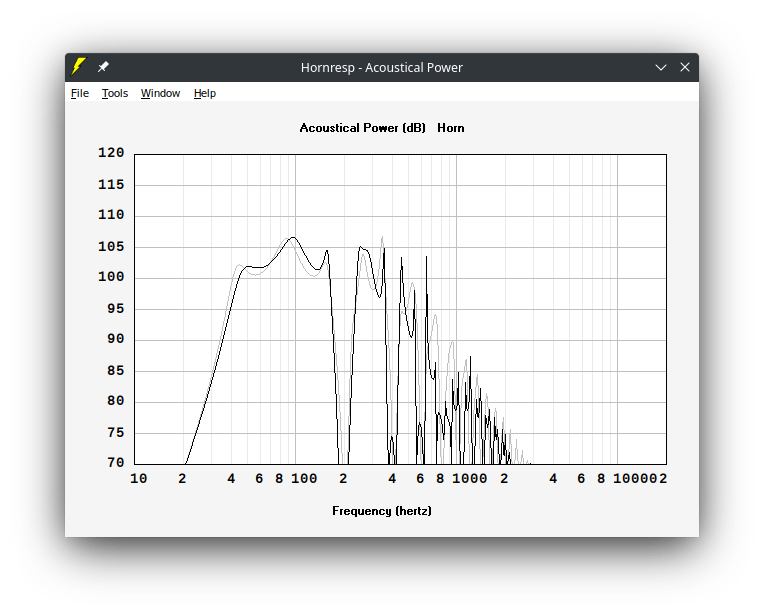The image size is (764, 614).
Task: Click the 70 value on the dB axis
Action: pos(115,462)
